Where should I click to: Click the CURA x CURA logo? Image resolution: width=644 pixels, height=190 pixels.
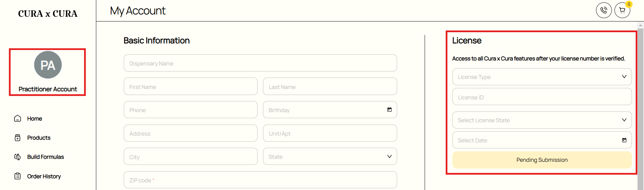tap(48, 14)
